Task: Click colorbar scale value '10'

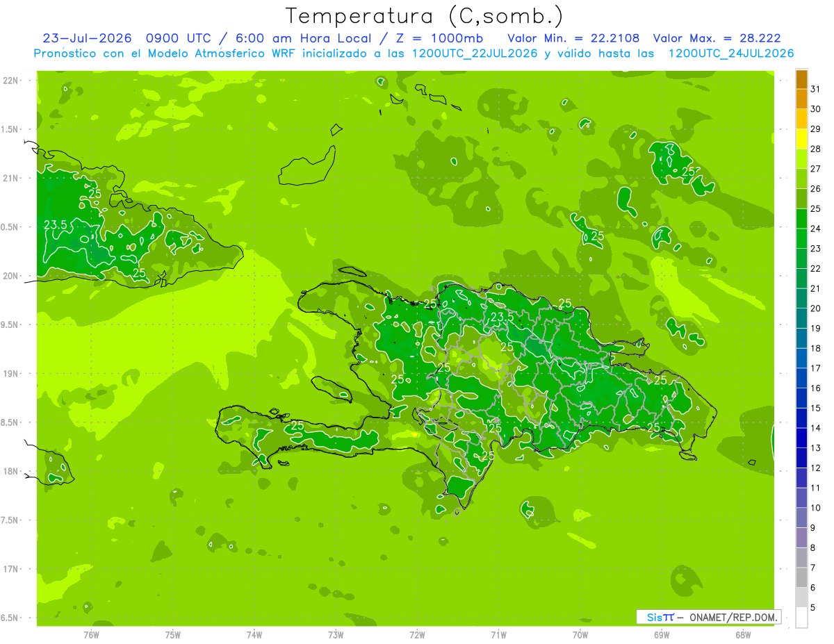Action: [x=815, y=508]
